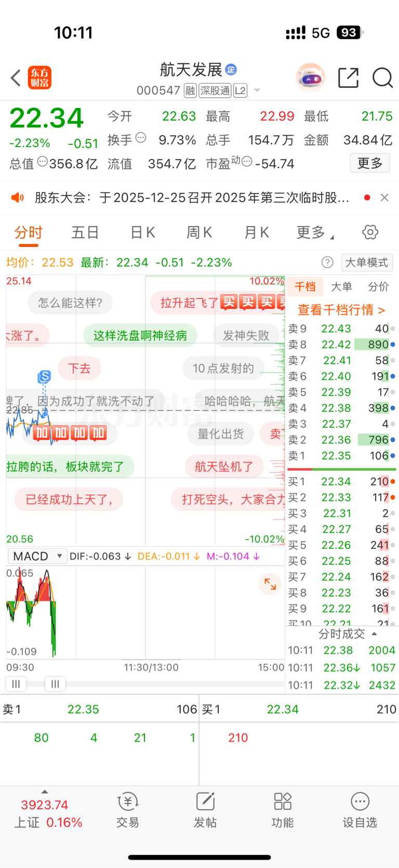The image size is (399, 868).
Task: Tap the left range slider handle
Action: [x=16, y=684]
